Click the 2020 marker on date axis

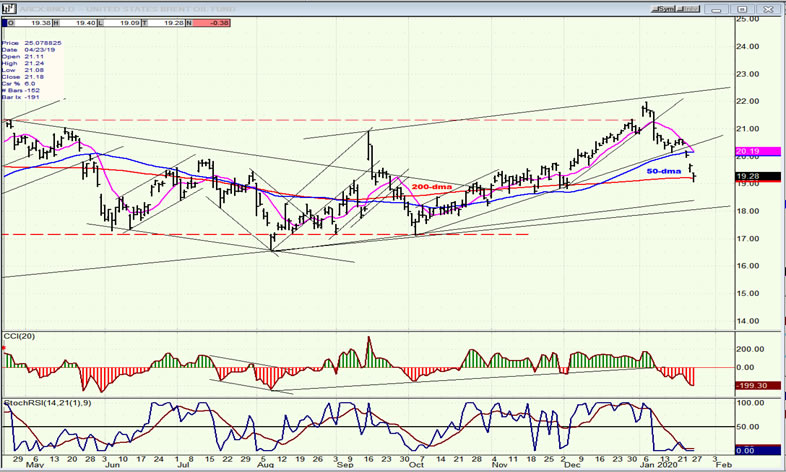[x=658, y=466]
